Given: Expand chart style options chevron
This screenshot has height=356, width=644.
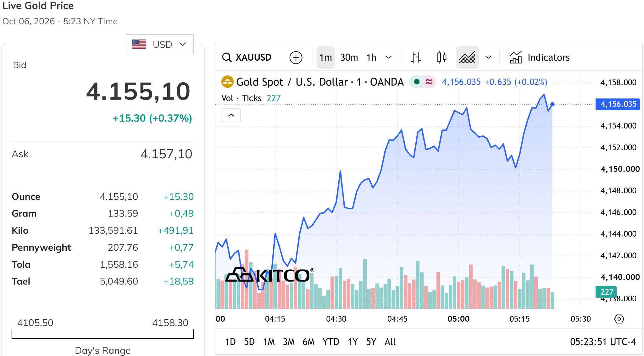Looking at the screenshot, I should point(488,58).
